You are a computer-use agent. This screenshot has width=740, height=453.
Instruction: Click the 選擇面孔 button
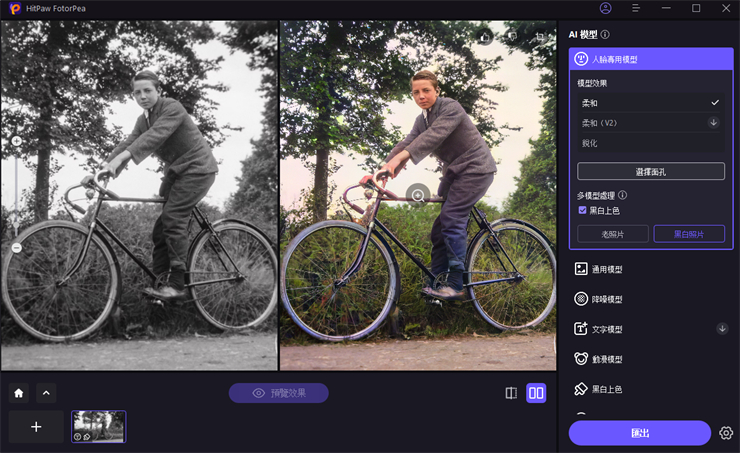pos(651,171)
